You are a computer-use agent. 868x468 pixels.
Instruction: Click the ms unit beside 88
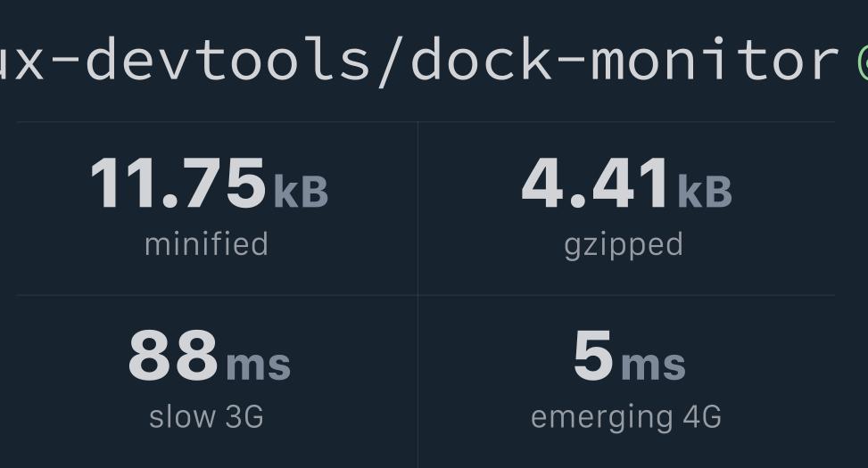[258, 365]
